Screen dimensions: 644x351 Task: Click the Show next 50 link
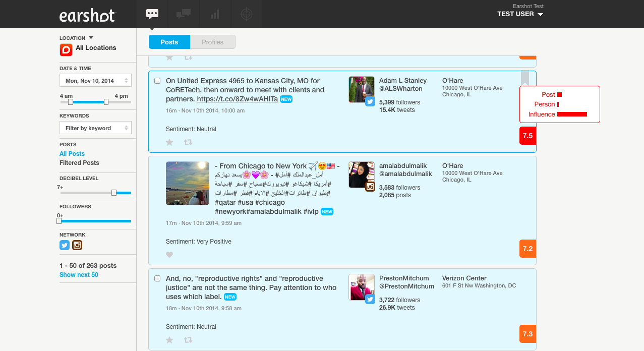tap(79, 275)
